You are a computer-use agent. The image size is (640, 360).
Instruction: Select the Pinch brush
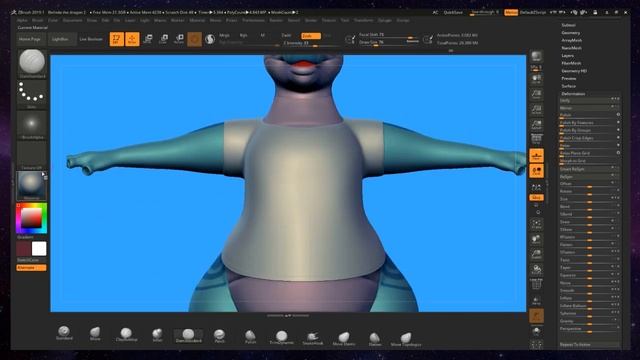[220, 336]
